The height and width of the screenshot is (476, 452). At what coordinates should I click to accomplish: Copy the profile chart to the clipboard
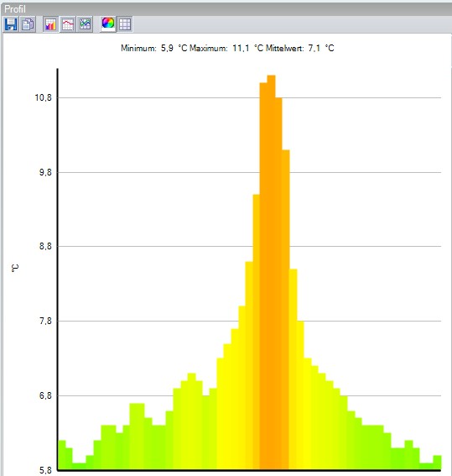tap(28, 24)
